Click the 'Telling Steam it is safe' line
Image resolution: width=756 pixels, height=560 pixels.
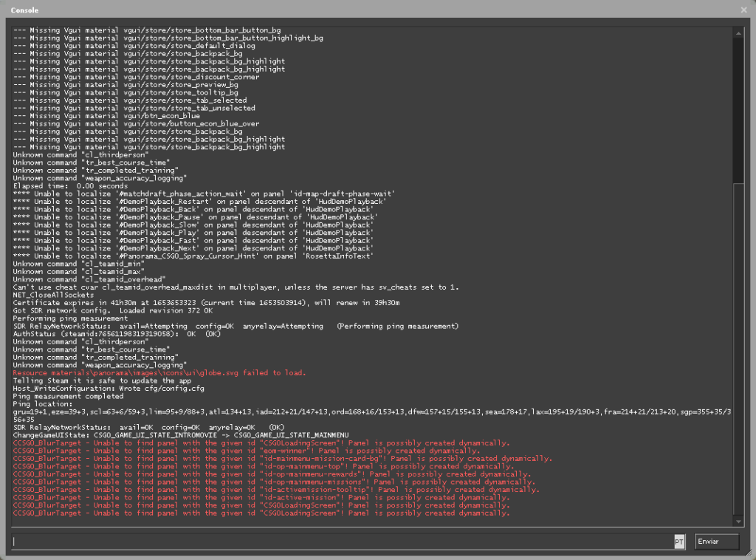(103, 380)
